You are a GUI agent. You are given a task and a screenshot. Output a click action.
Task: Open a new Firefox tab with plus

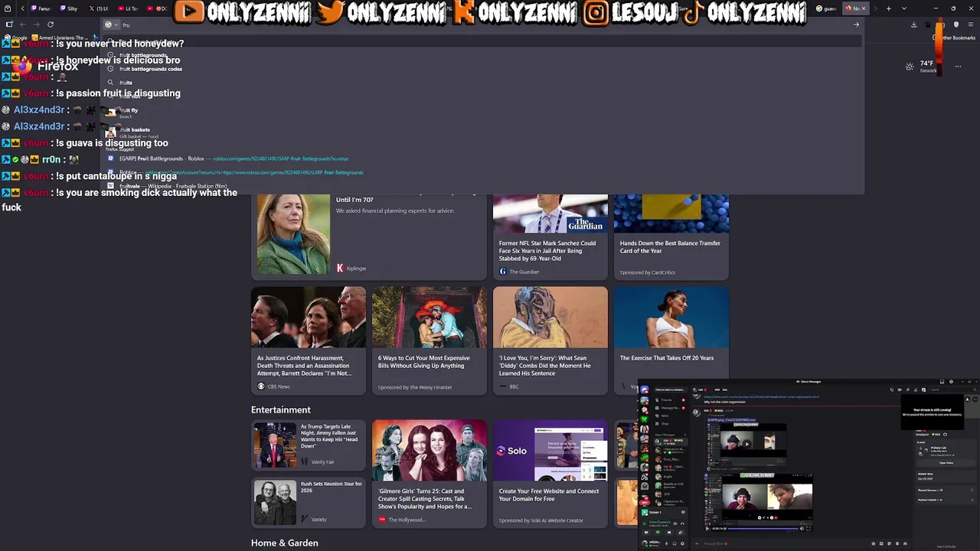point(889,8)
